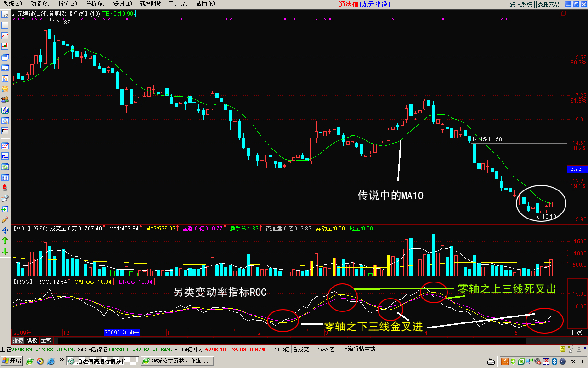Screen dimensions: 588x368
Task: Click the green up arrow icon
Action: [x=5, y=241]
